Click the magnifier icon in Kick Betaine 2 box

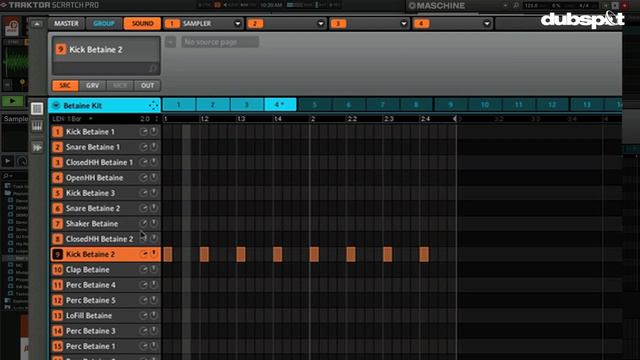tap(153, 69)
